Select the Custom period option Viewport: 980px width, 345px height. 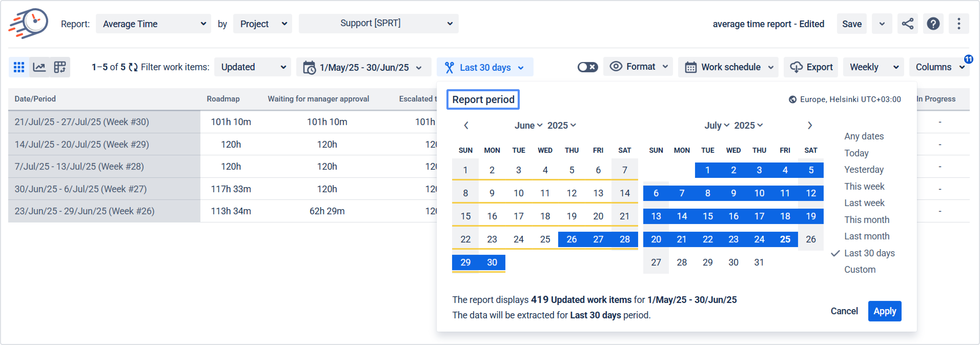pos(860,270)
